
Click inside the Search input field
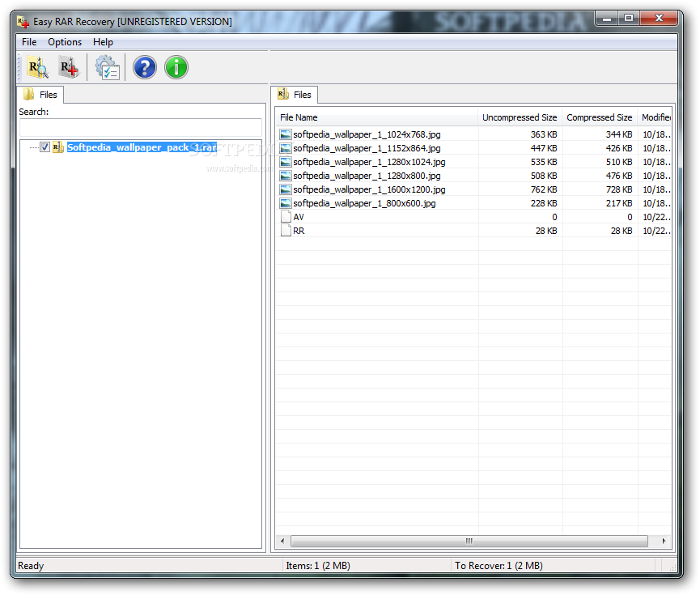click(x=141, y=128)
